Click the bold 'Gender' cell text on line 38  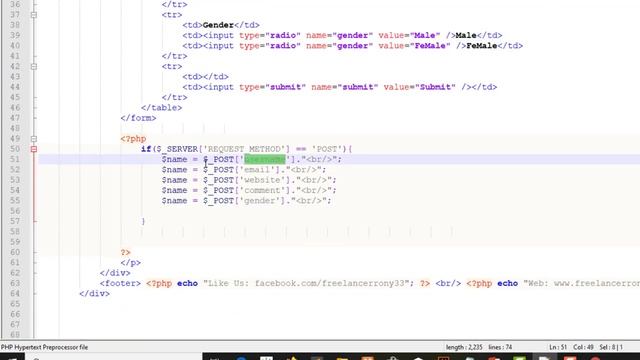click(218, 25)
